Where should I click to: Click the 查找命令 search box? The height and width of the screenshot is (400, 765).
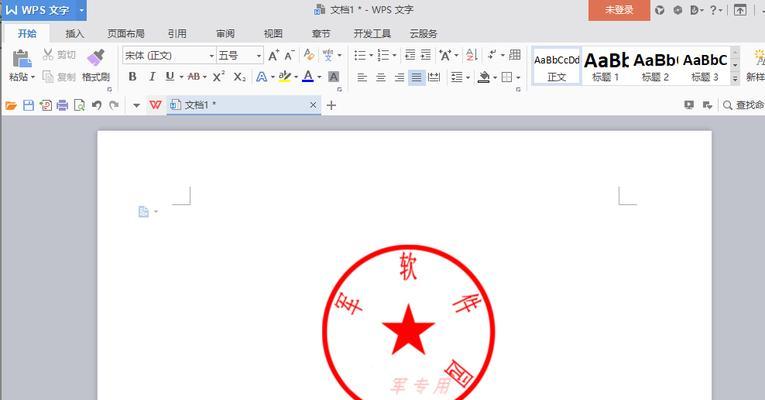(743, 105)
